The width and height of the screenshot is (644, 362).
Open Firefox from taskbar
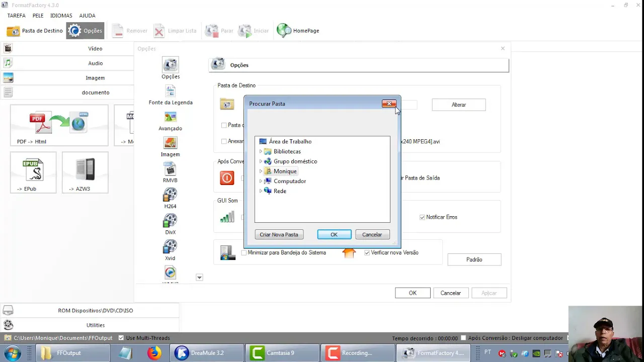click(154, 353)
